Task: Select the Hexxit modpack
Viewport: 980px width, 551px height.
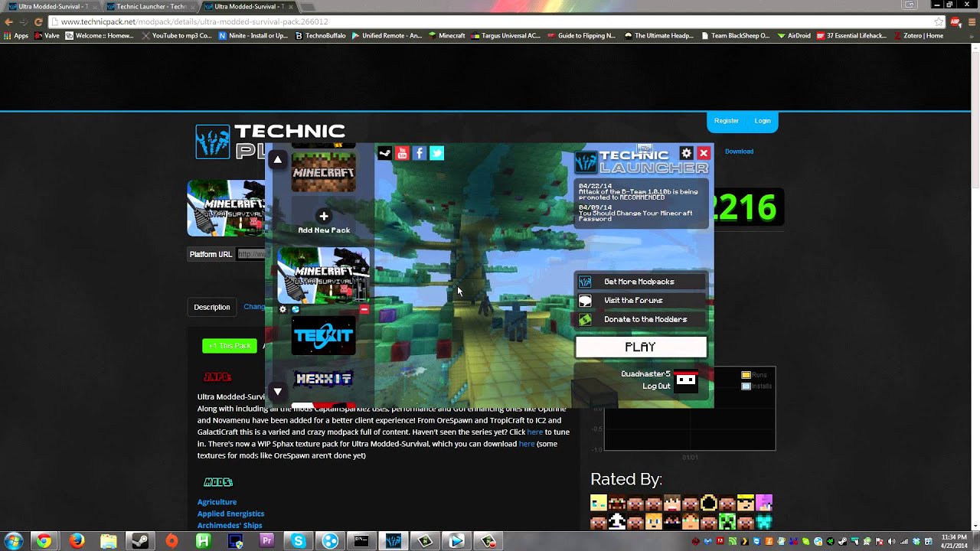Action: tap(324, 379)
